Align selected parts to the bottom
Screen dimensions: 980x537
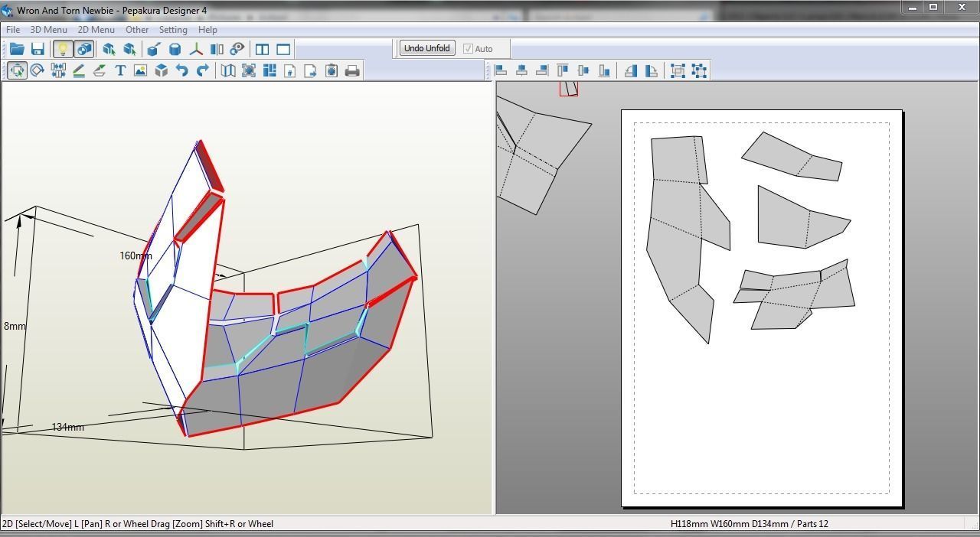click(605, 70)
